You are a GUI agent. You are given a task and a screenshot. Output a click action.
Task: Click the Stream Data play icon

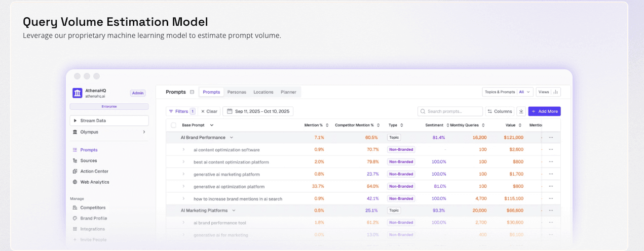(x=75, y=120)
